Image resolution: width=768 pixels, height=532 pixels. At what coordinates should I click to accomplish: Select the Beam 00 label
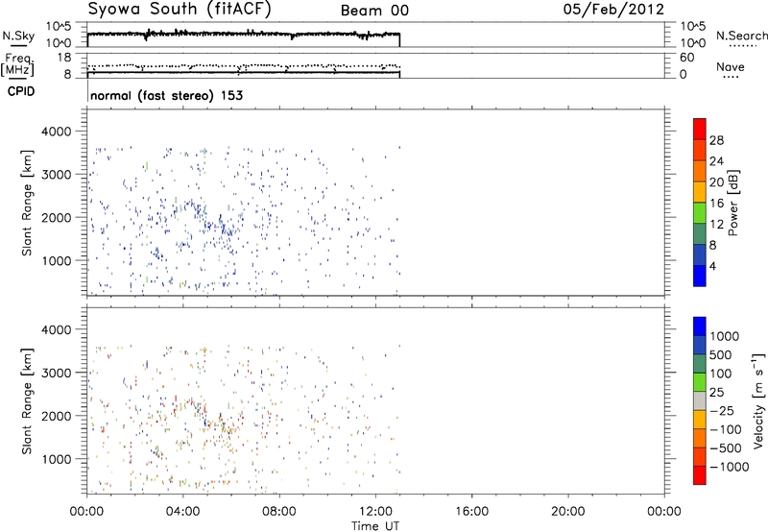pos(374,11)
